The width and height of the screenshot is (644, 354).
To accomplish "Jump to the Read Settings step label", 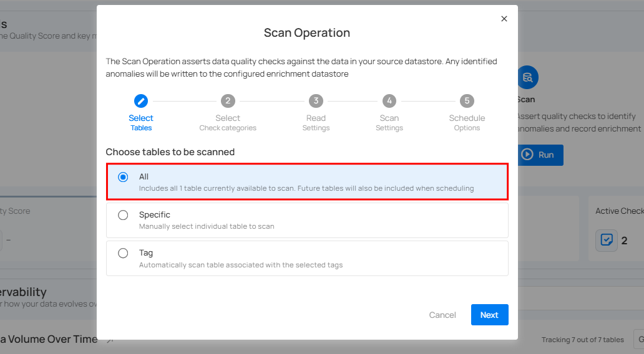I will point(316,123).
